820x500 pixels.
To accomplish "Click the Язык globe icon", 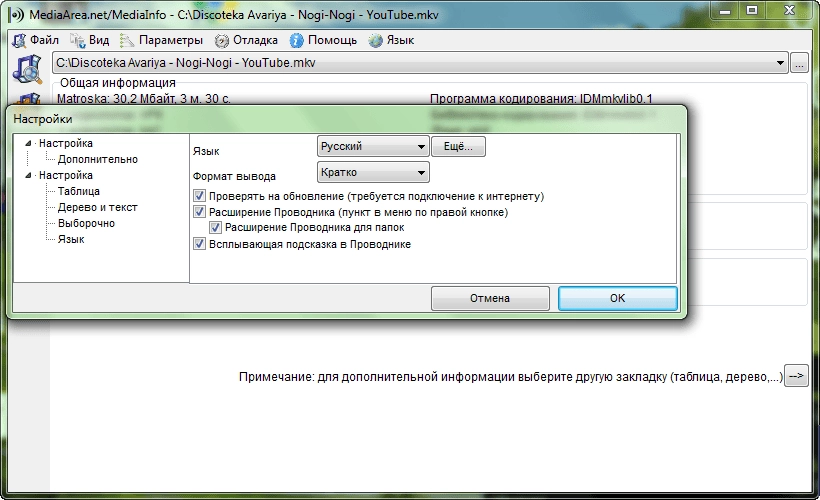I will [375, 40].
